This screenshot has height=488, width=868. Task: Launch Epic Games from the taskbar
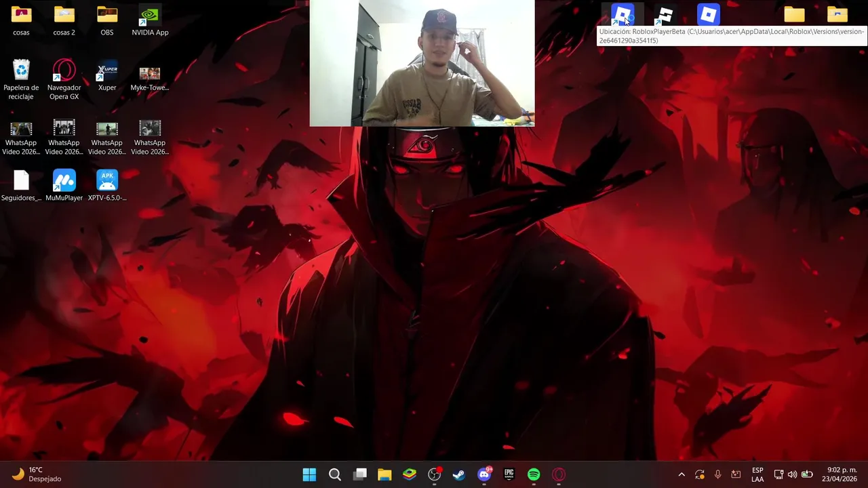pyautogui.click(x=509, y=474)
